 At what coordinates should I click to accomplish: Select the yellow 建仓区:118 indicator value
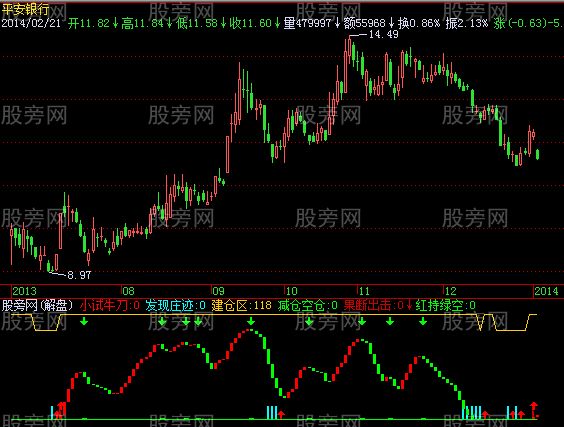pos(241,306)
